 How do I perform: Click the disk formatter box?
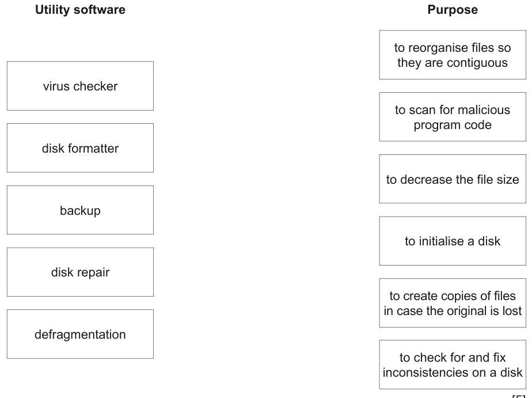tap(80, 148)
